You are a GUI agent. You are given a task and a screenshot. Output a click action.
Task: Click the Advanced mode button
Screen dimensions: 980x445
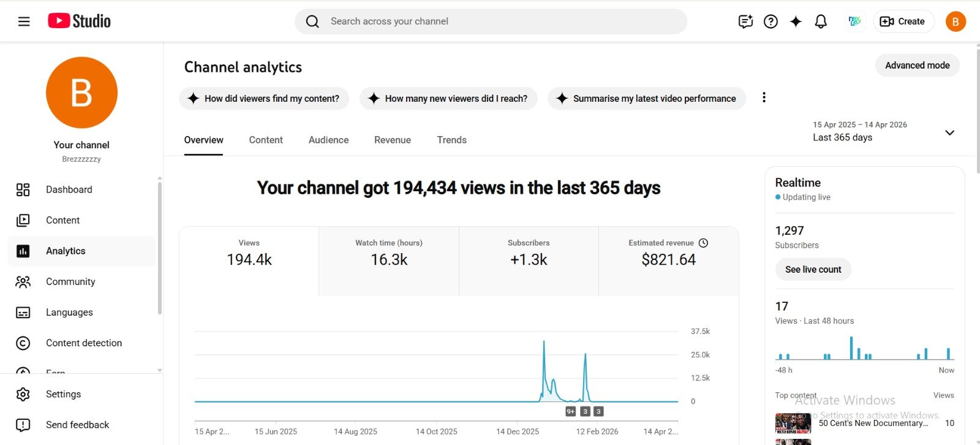coord(917,65)
